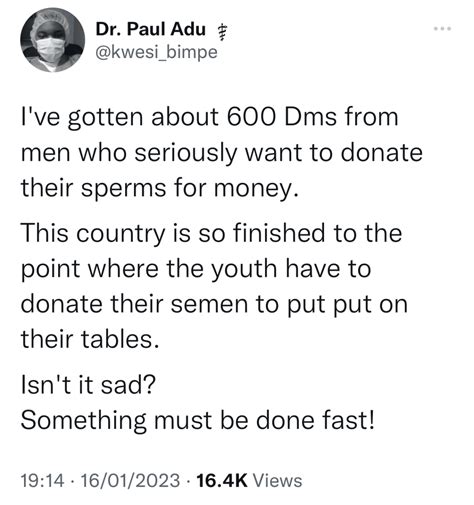This screenshot has height=505, width=474.
Task: Click the 19:14 timestamp
Action: 42,480
